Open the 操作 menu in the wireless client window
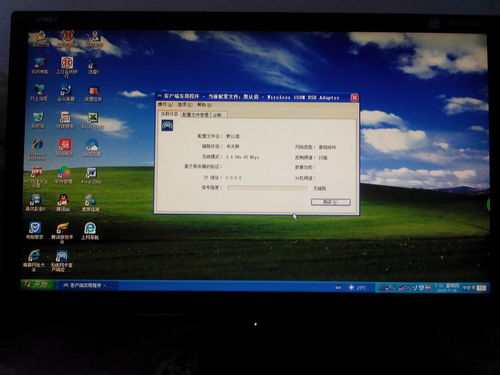The image size is (500, 375). 165,105
